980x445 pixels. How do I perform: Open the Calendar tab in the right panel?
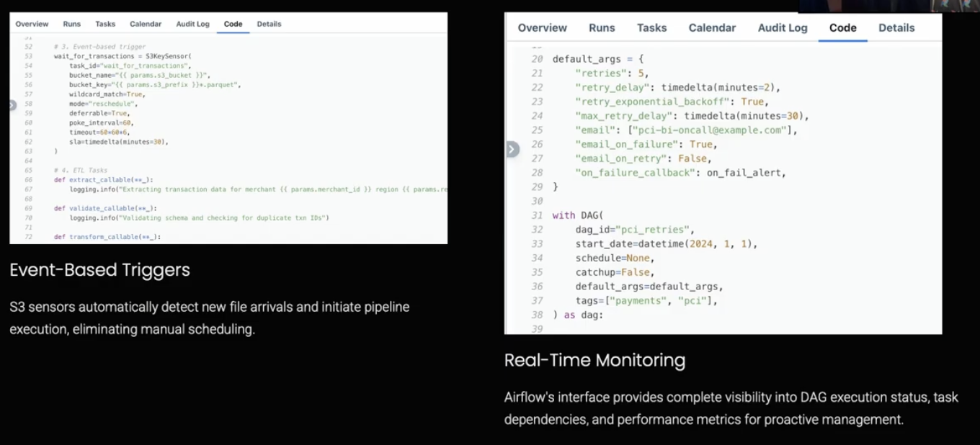click(x=712, y=28)
